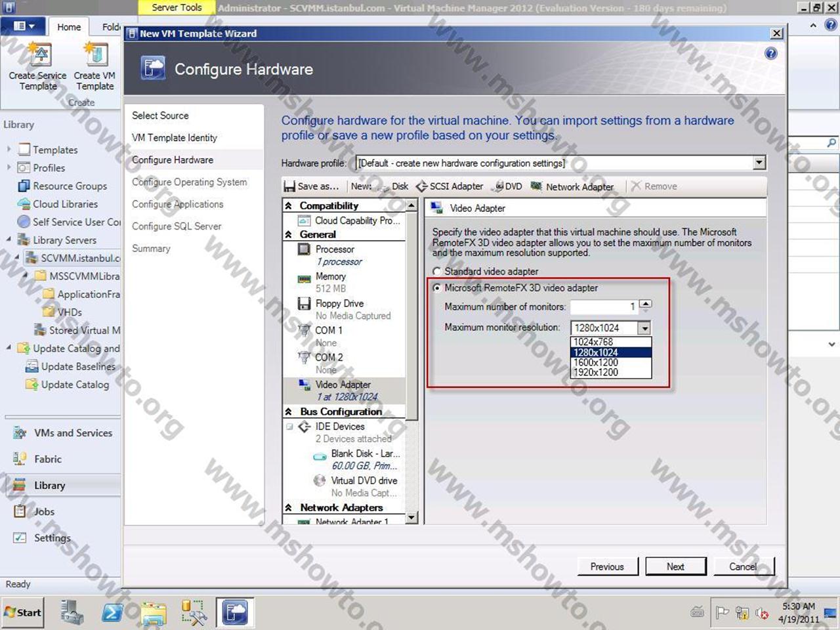This screenshot has height=630, width=840.
Task: Click the maximum number of monitors field
Action: [x=604, y=306]
